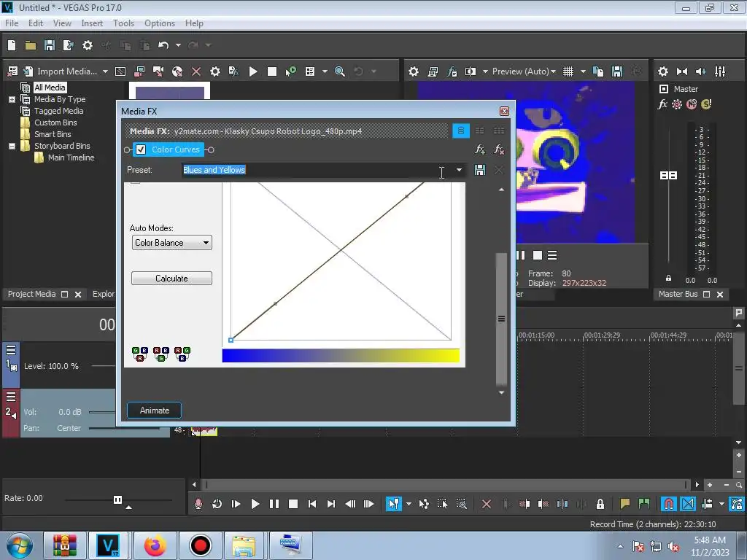This screenshot has height=560, width=747.
Task: Open Project Media views dropdown arrow
Action: [x=325, y=71]
